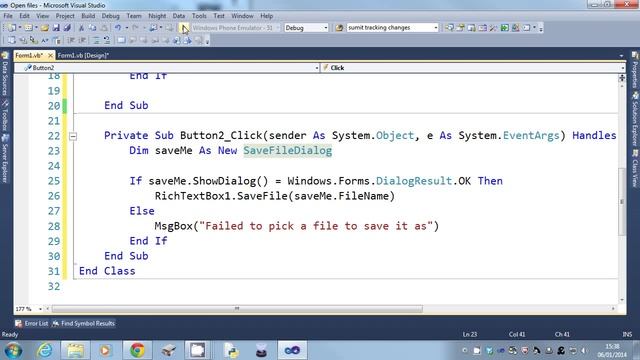Viewport: 640px width, 360px height.
Task: Click the Undo arrow icon
Action: pos(118,28)
